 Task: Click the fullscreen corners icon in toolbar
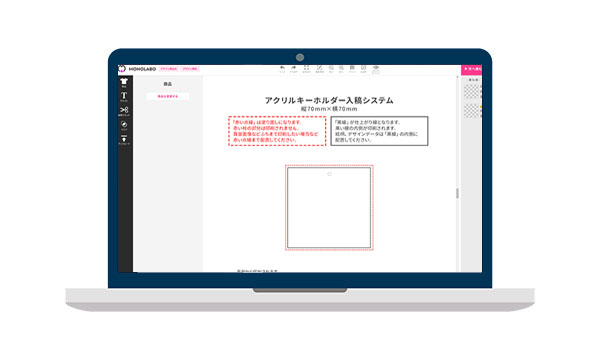click(307, 69)
